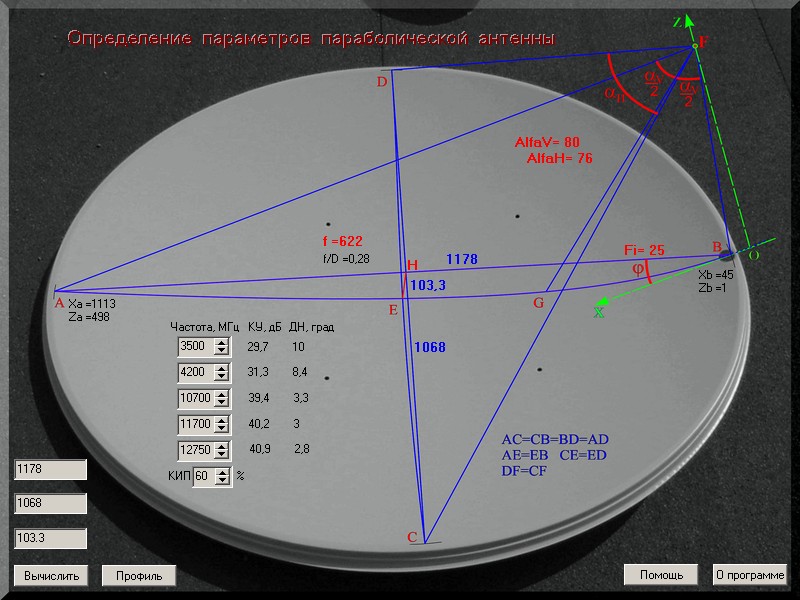Click the blue 1178 dimension on diagram
The height and width of the screenshot is (600, 800).
(462, 259)
